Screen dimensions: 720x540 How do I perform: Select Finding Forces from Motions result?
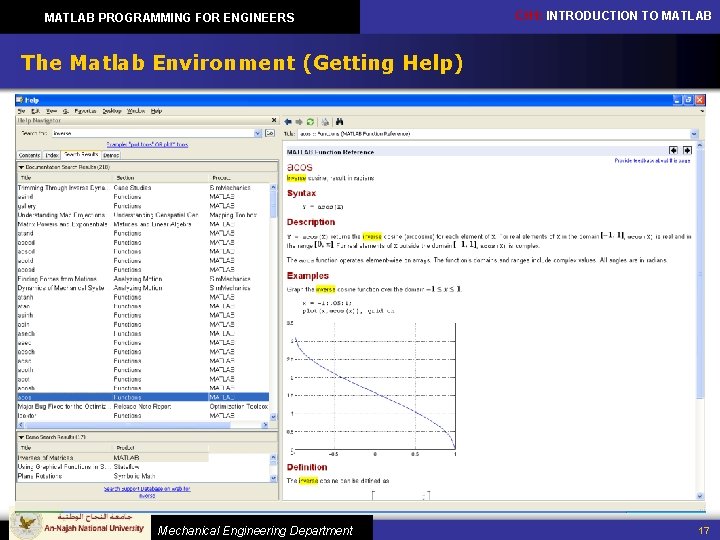pos(143,279)
